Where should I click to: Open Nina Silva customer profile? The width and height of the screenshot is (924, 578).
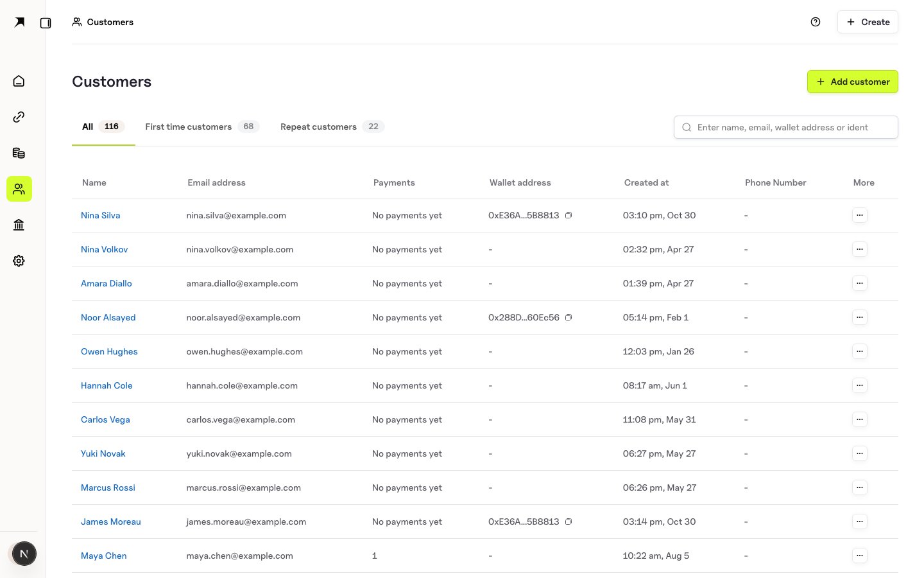coord(101,215)
